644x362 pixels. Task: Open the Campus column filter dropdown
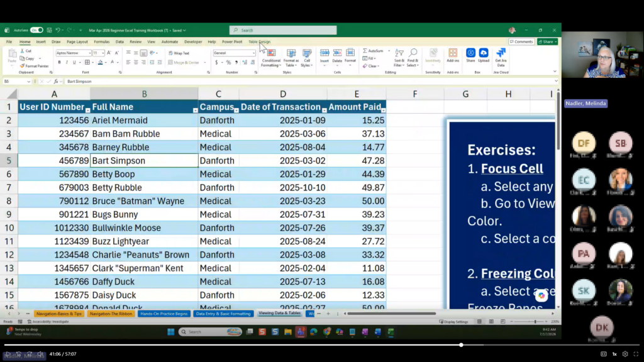tap(236, 110)
